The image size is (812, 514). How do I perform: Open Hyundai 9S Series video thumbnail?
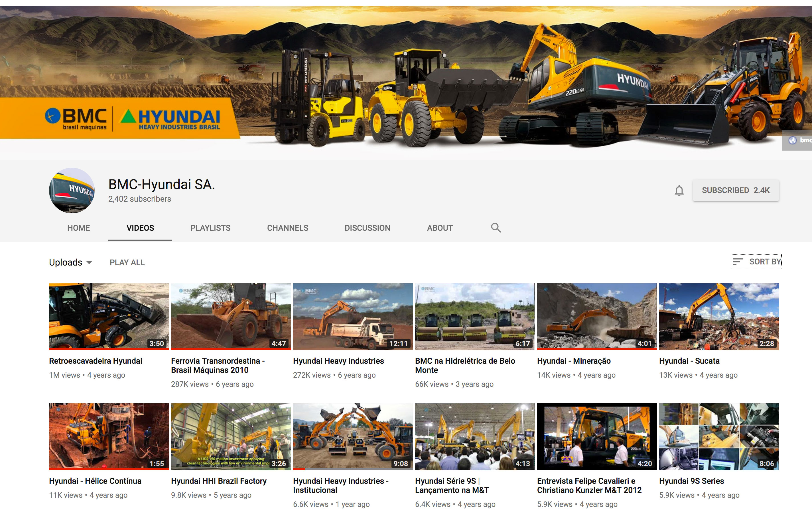719,436
